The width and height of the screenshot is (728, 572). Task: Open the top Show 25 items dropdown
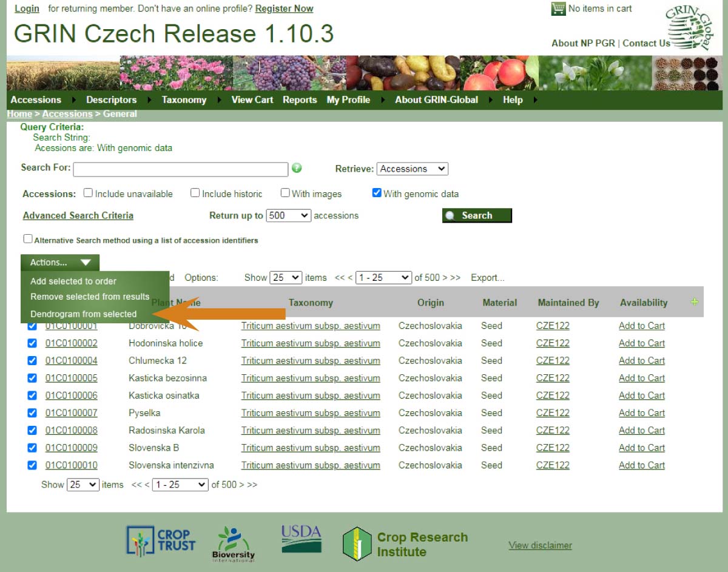click(x=286, y=277)
